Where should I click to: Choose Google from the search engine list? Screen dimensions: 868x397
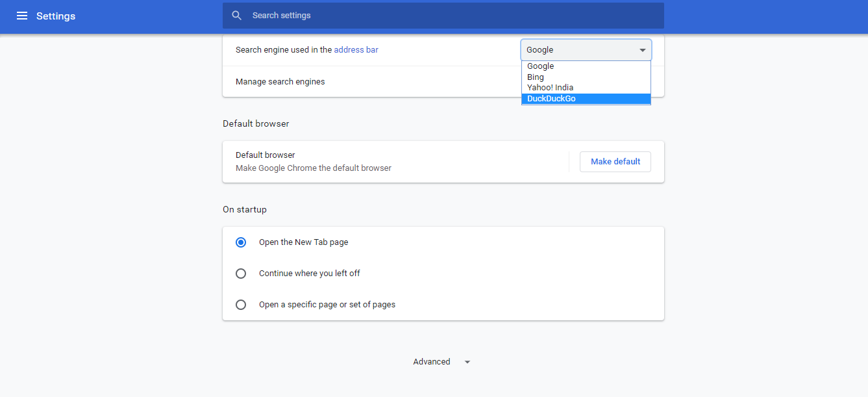click(x=586, y=66)
